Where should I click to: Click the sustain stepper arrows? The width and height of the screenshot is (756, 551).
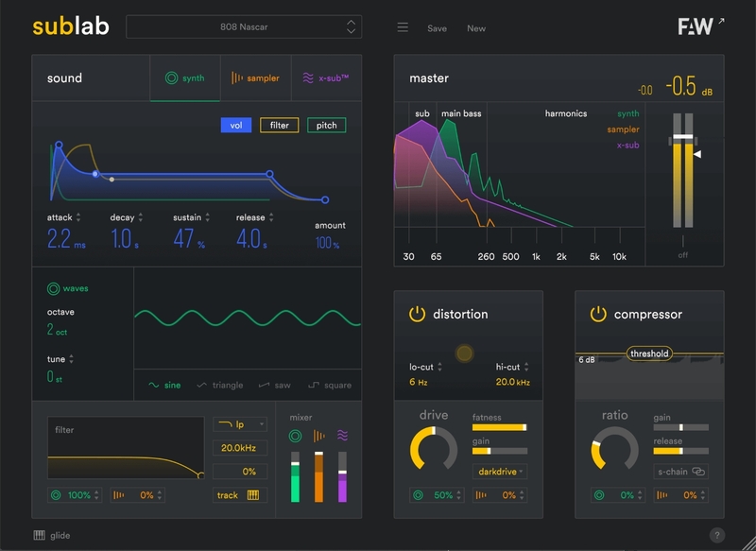(x=207, y=217)
